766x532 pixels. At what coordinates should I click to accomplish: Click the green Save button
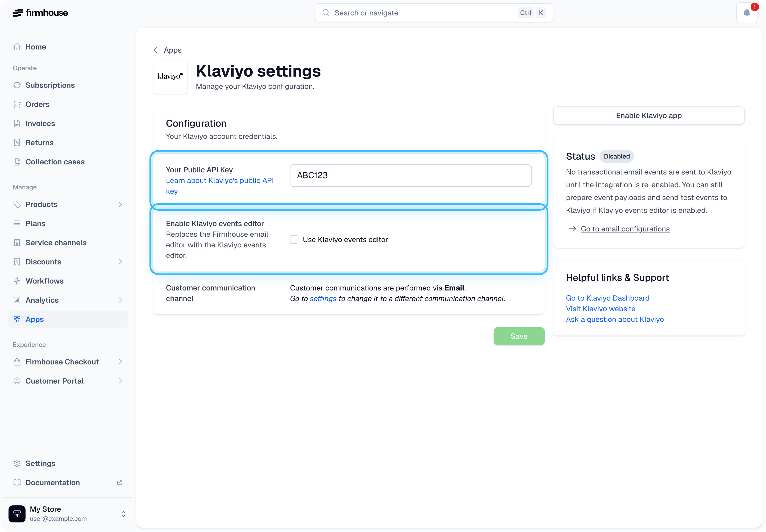pos(519,336)
